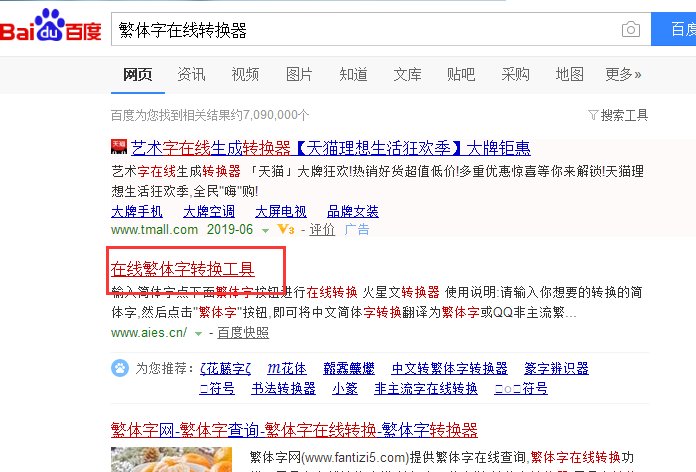Switch to the 知道 tab
The height and width of the screenshot is (472, 696).
[353, 74]
